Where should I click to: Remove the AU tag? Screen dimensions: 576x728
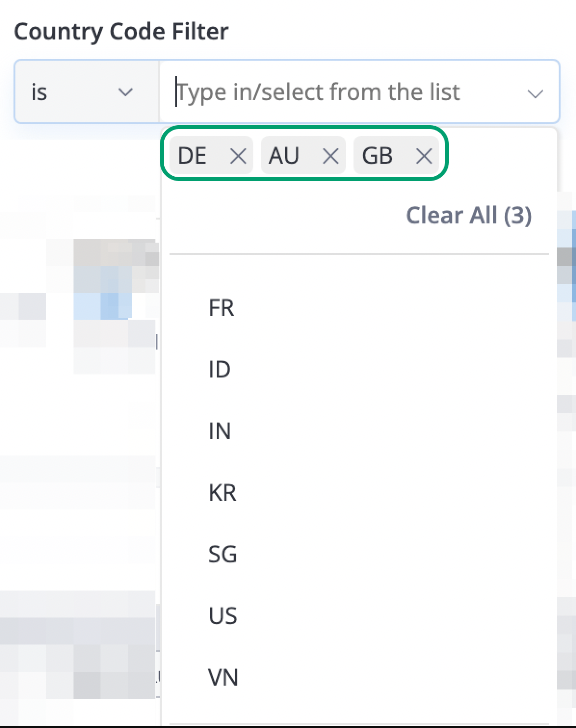330,156
